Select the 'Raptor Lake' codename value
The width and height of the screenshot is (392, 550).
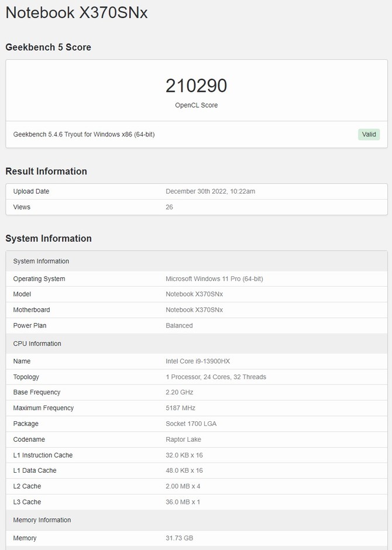183,439
